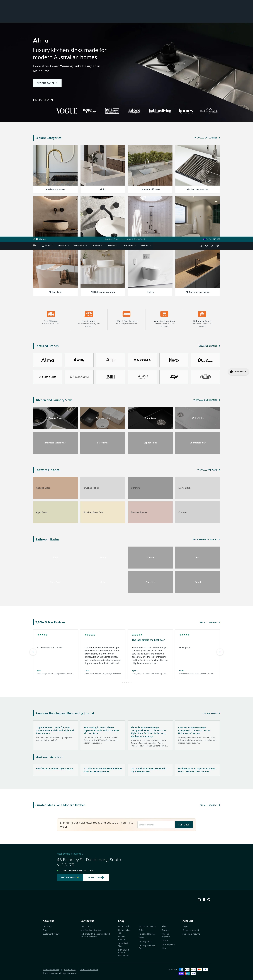Click the Price Promise icon
The height and width of the screenshot is (980, 253).
click(89, 314)
